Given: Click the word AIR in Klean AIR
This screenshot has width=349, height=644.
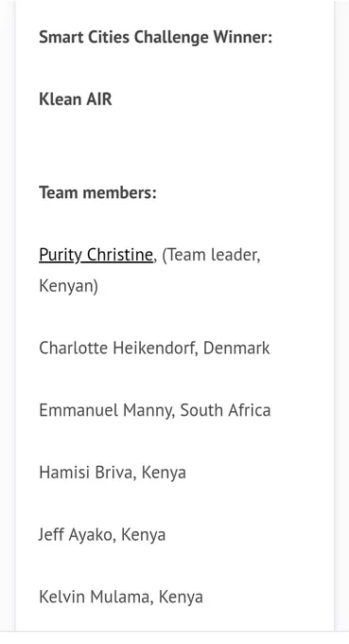Looking at the screenshot, I should tap(98, 99).
